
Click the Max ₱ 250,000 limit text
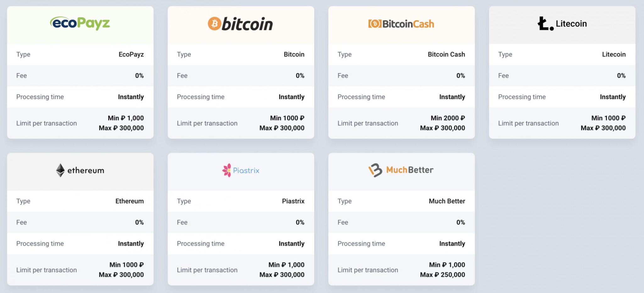pos(442,274)
